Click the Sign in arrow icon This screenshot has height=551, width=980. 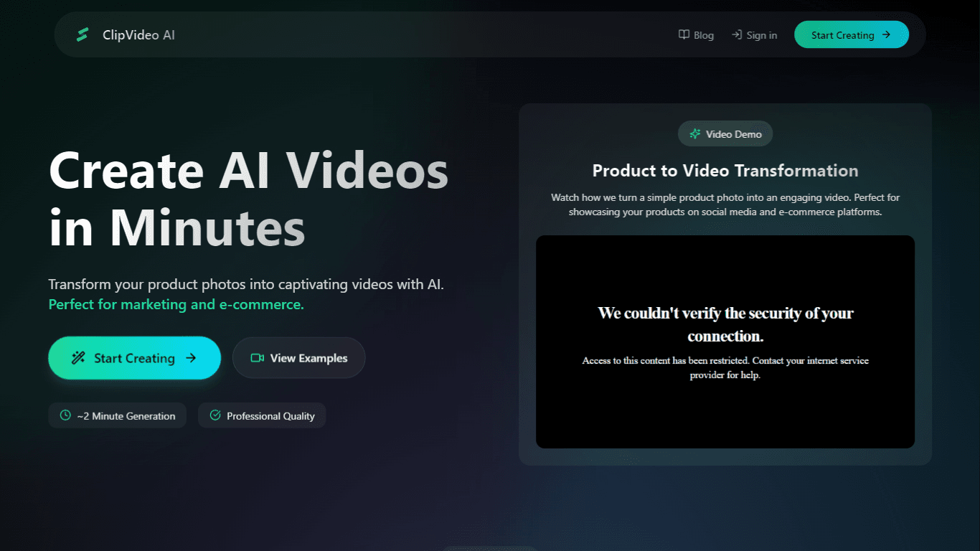pos(736,34)
